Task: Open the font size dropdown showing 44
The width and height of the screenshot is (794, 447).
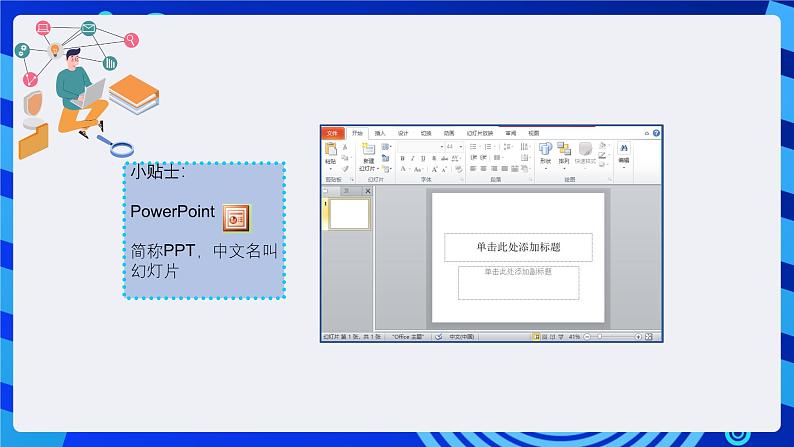Action: 461,147
